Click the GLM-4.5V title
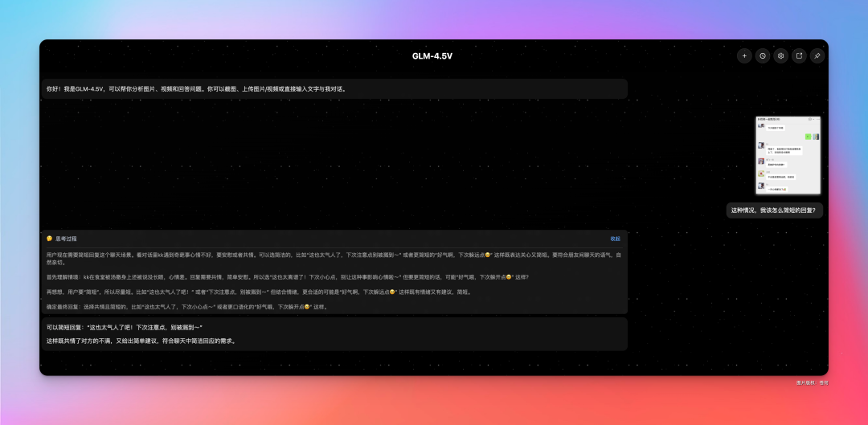 pos(432,56)
